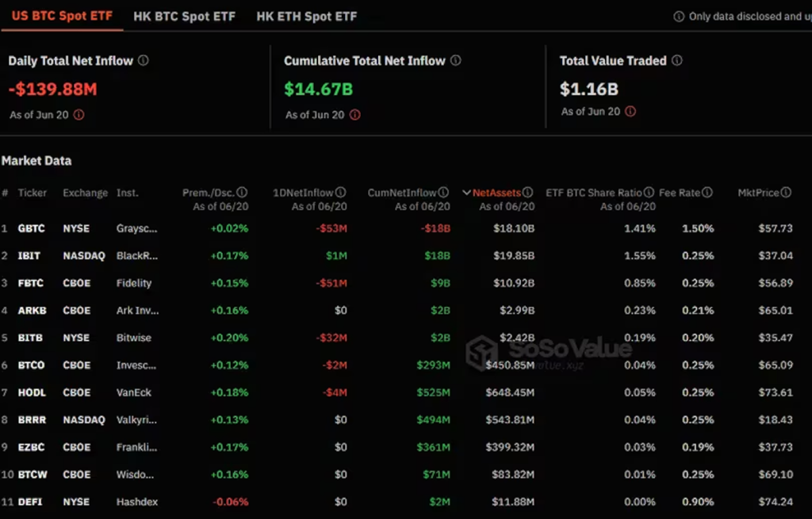
Task: Click FBTC 1D net inflow -$51M
Action: (x=331, y=283)
